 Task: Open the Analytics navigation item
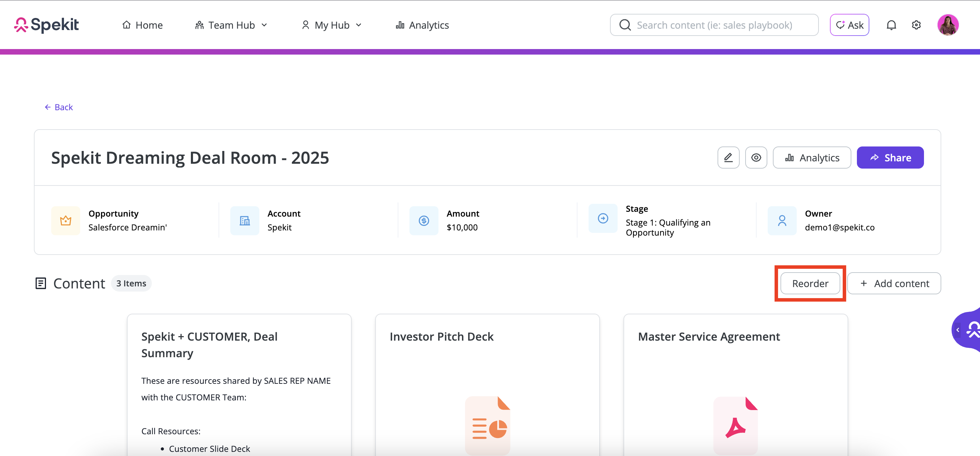point(422,25)
